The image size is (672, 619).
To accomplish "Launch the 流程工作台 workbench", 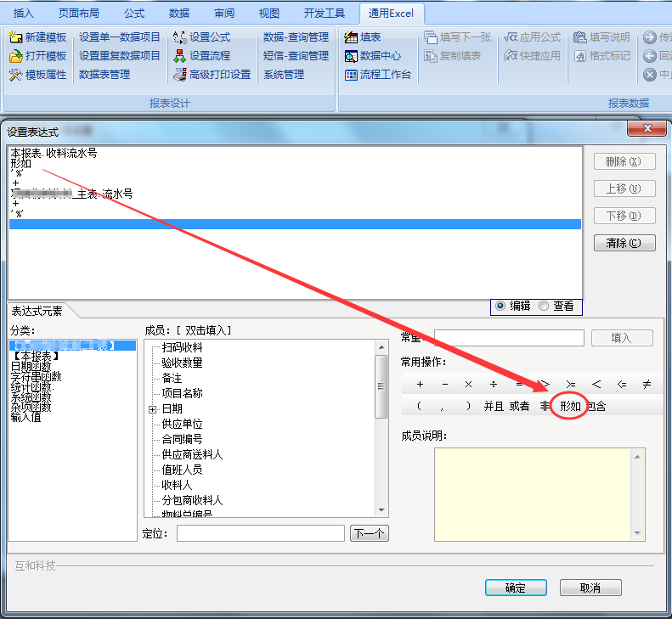I will pyautogui.click(x=351, y=75).
